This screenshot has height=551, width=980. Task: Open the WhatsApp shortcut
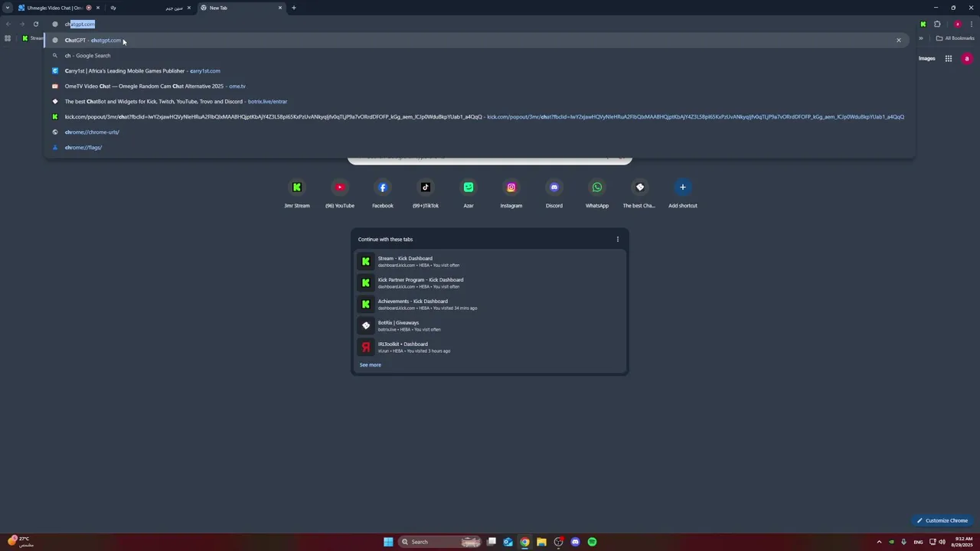point(597,194)
